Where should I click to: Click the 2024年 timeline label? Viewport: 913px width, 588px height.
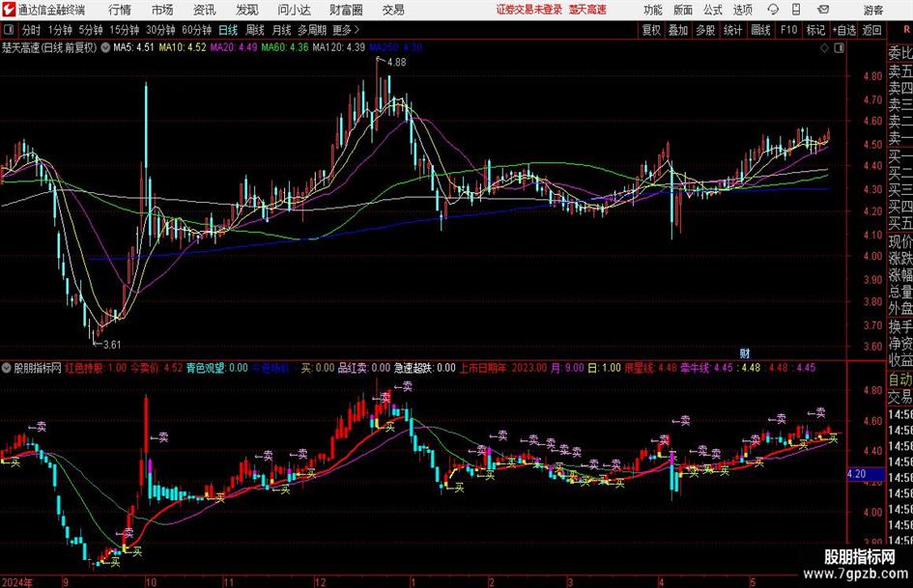tap(16, 582)
